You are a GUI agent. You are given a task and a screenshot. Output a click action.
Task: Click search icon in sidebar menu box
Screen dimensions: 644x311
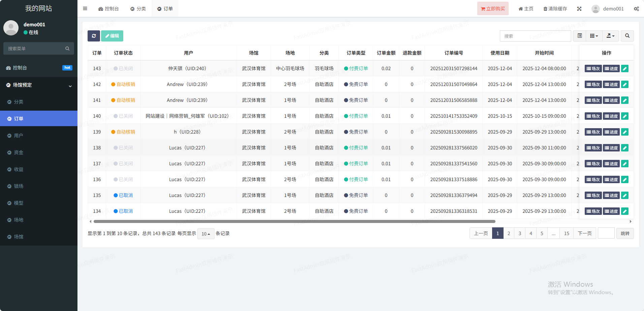[x=67, y=49]
